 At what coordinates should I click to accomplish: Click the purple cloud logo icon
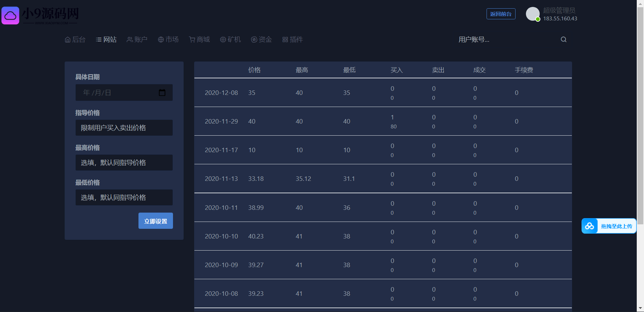[x=10, y=16]
